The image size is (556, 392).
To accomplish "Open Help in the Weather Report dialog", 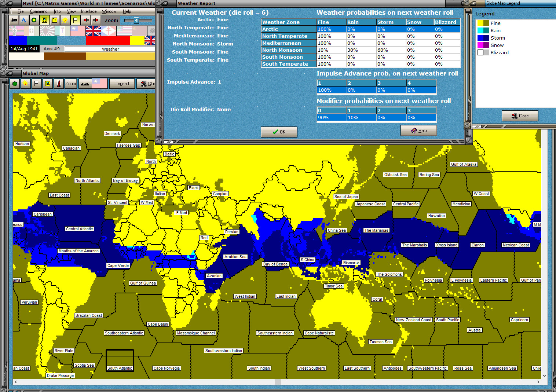I will (x=419, y=131).
